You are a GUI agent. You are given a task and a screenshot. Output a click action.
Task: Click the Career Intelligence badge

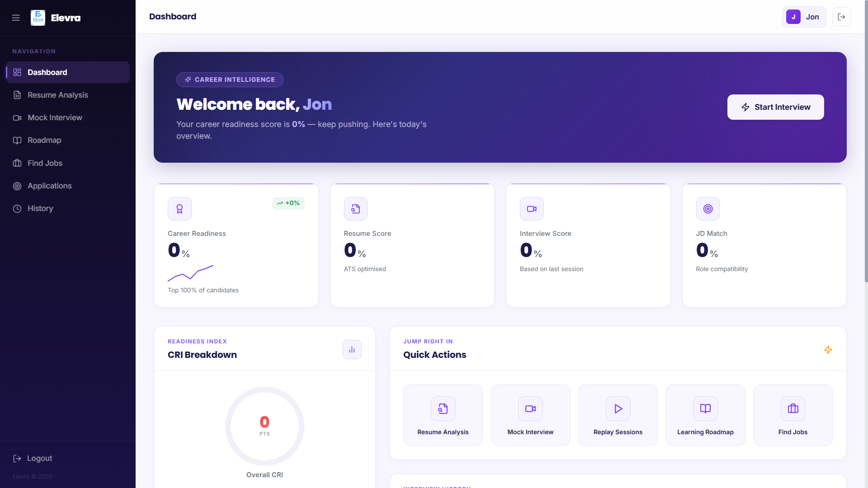[230, 80]
